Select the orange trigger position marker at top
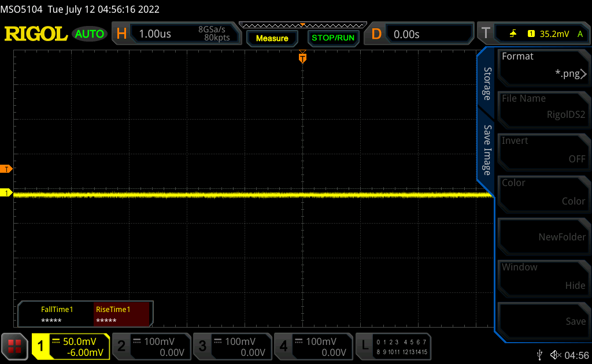Screen dimensions: 592x364 302,58
